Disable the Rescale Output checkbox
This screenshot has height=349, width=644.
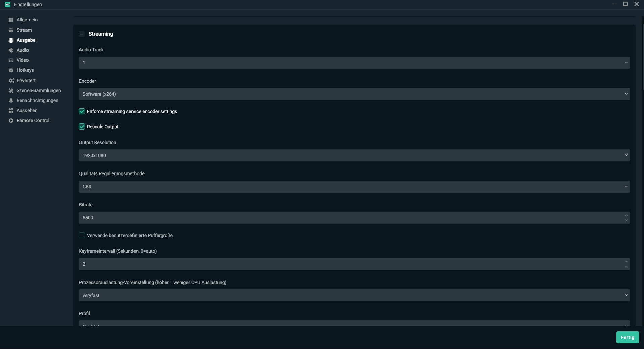(82, 127)
